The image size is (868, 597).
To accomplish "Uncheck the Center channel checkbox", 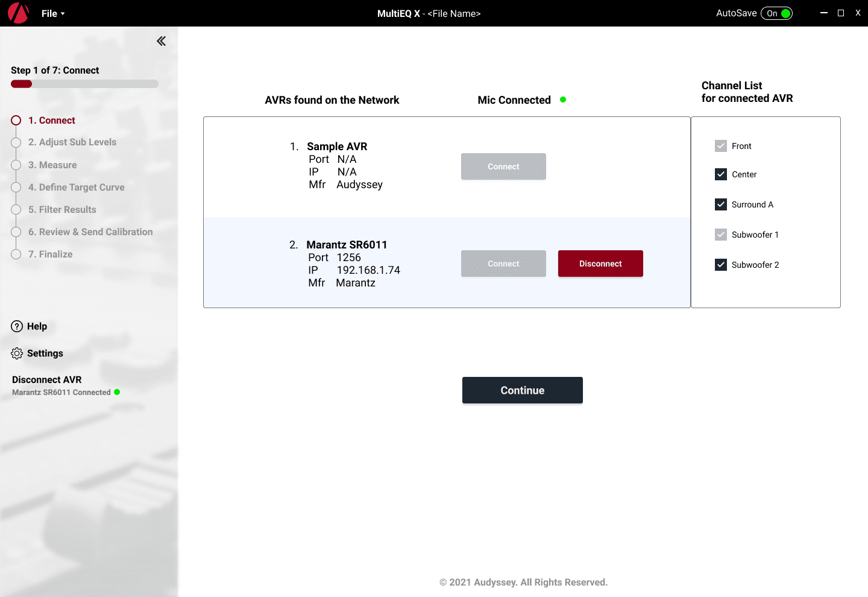I will 721,174.
